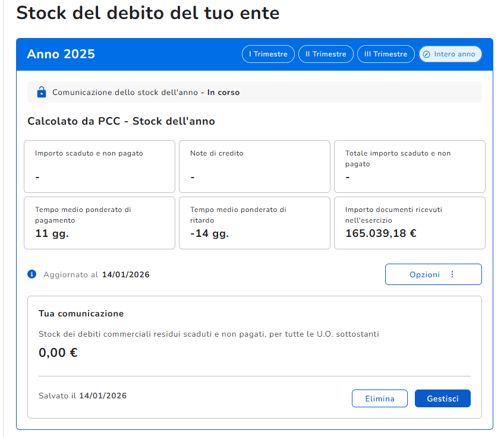Screen dimensions: 504x437
Task: Click the Tua comunicazione heading
Action: [x=81, y=313]
